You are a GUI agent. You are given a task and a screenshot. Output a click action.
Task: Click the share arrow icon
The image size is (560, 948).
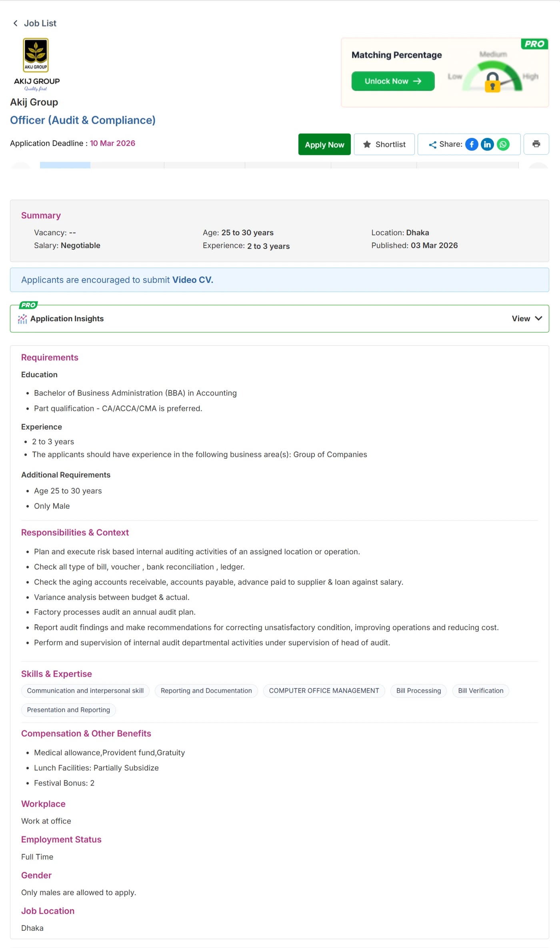point(432,144)
